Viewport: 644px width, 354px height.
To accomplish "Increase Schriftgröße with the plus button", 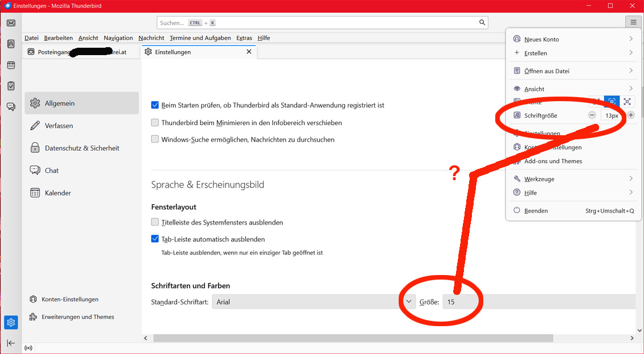I will coord(631,115).
